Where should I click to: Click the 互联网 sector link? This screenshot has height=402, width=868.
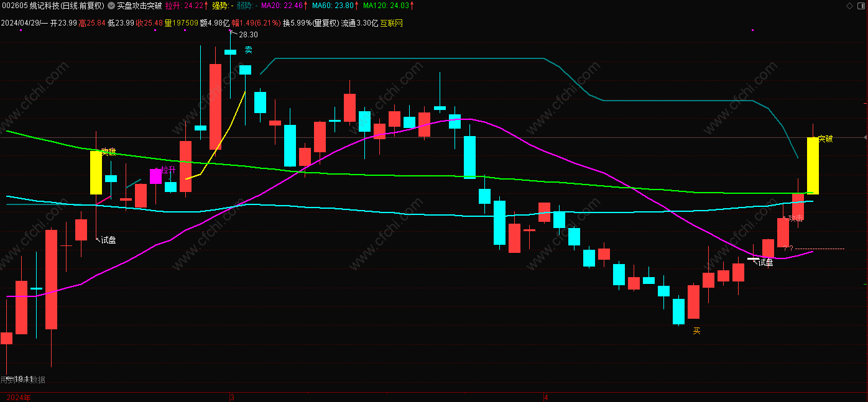(391, 23)
